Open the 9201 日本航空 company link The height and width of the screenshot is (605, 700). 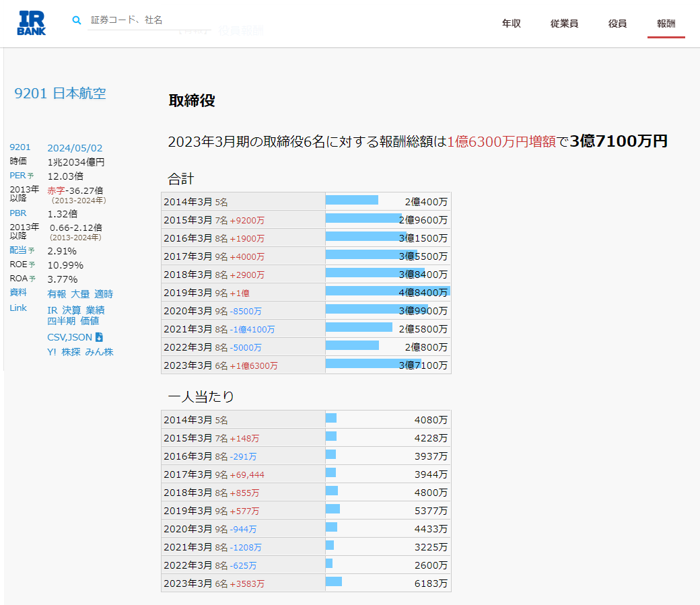[61, 94]
